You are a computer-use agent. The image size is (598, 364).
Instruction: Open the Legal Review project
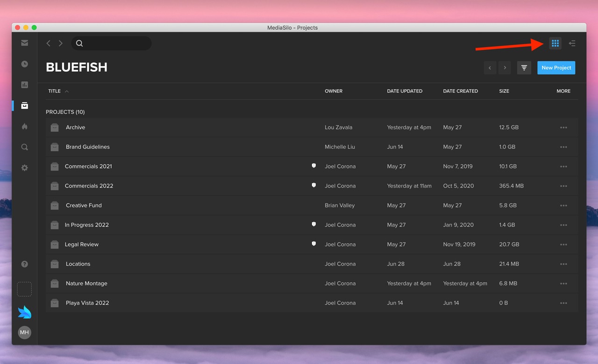pos(81,245)
